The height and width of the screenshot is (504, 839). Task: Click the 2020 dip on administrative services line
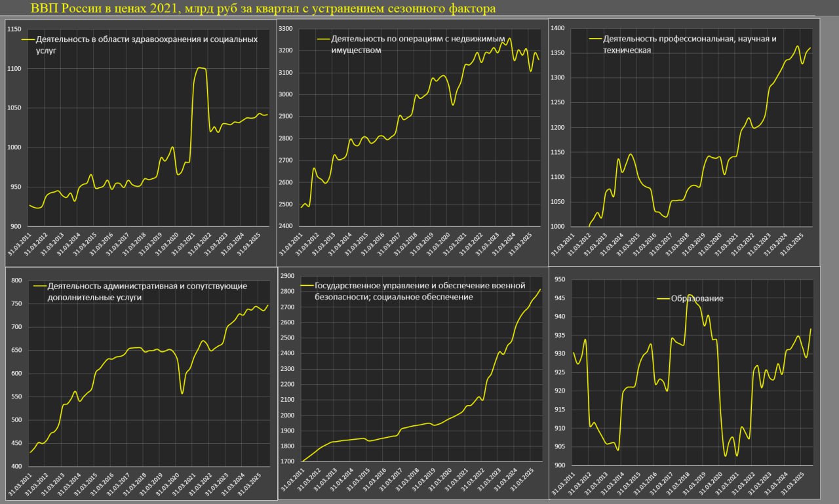(x=182, y=392)
